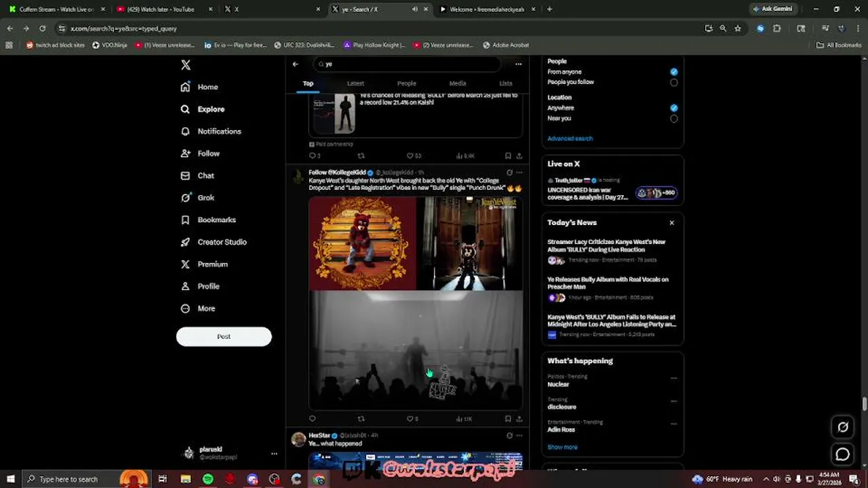
Task: Open the Advanced search link
Action: click(x=570, y=138)
